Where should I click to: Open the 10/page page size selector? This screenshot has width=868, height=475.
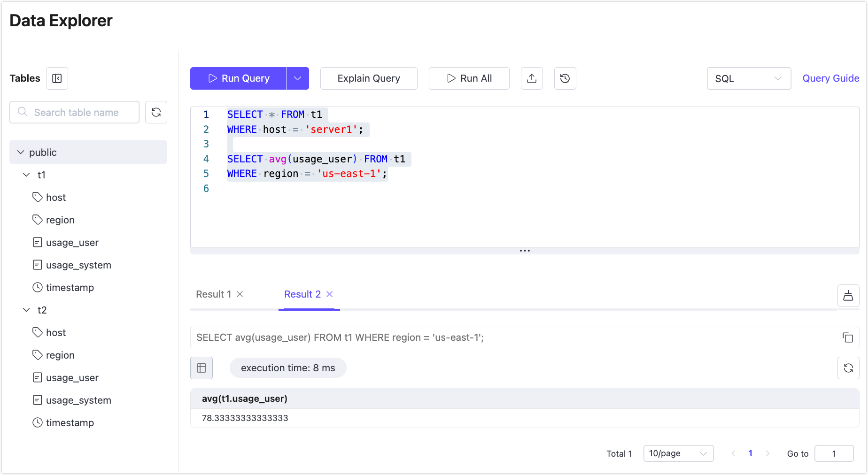(678, 453)
